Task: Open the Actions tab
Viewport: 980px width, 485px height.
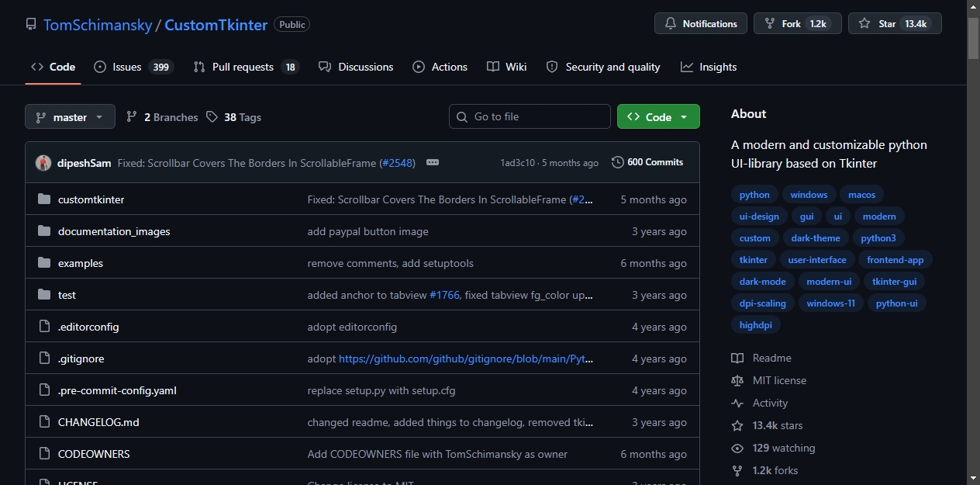Action: pyautogui.click(x=440, y=67)
